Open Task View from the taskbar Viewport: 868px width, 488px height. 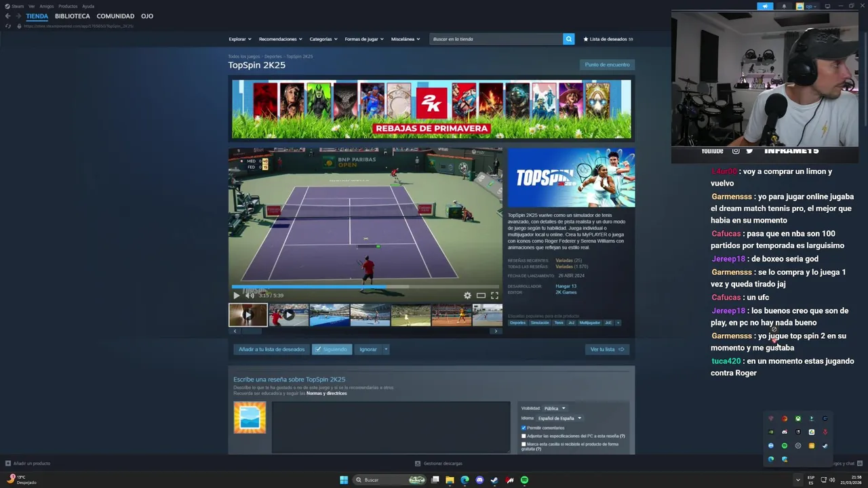pyautogui.click(x=435, y=480)
